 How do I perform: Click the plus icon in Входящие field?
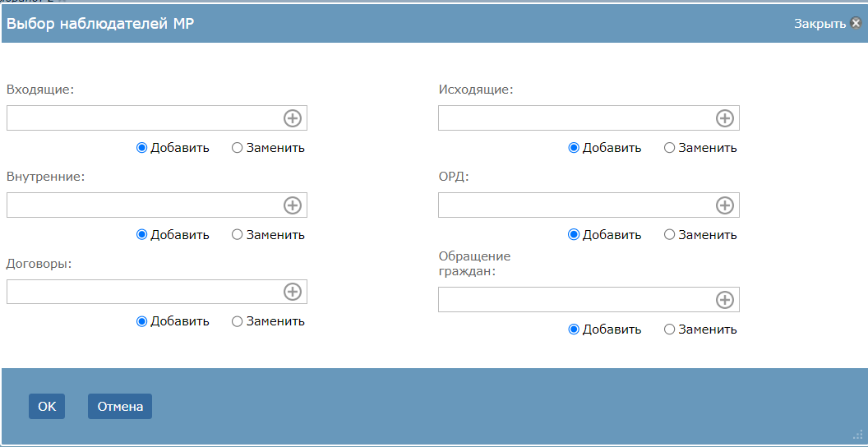[293, 118]
